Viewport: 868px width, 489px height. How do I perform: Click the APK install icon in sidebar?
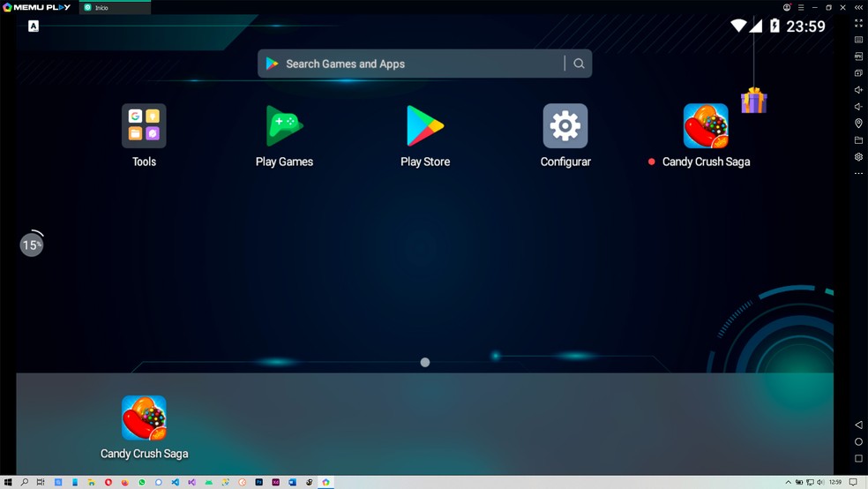[x=858, y=56]
